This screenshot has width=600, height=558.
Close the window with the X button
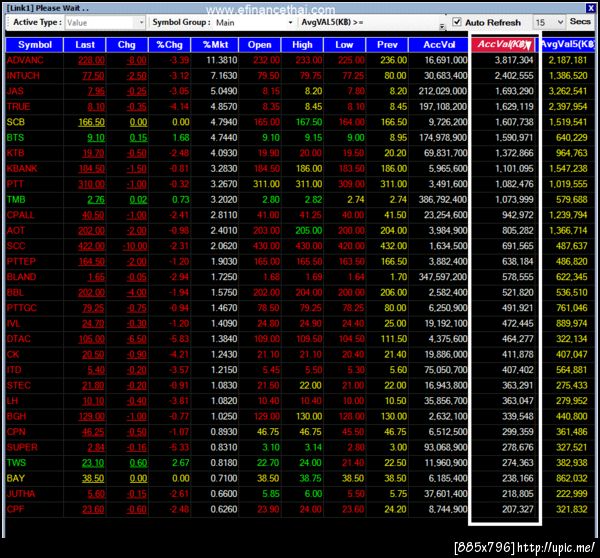tap(590, 8)
